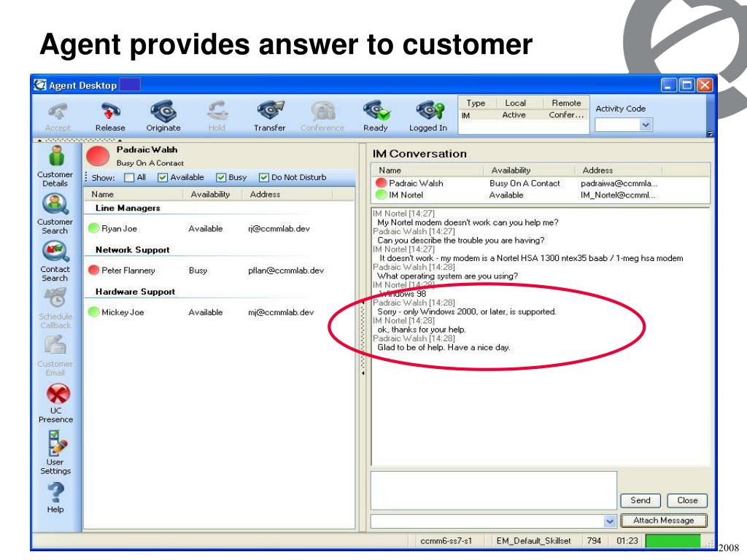Click the Transfer phone icon

tap(270, 111)
